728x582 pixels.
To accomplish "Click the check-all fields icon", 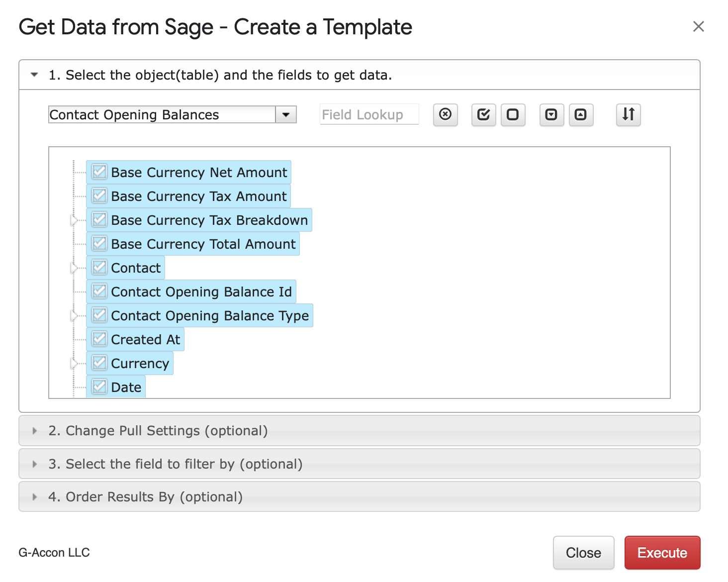I will pos(483,115).
